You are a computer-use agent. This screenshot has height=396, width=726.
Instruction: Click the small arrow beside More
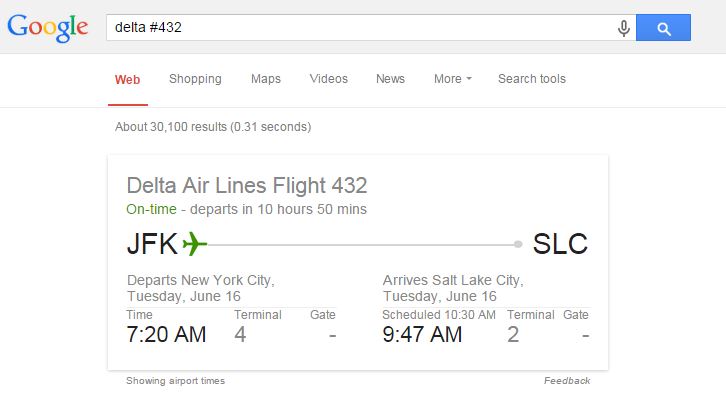[469, 79]
